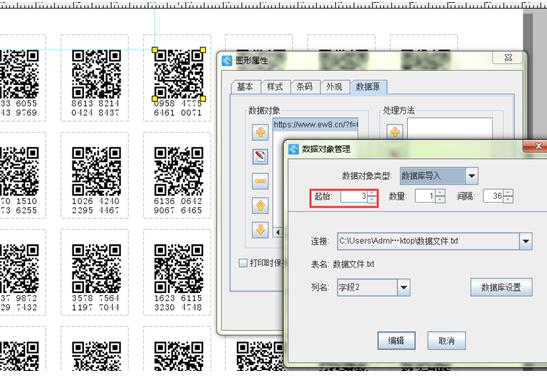Screen dimensions: 547x377
Task: Switch to the 基本 tab
Action: tap(245, 87)
